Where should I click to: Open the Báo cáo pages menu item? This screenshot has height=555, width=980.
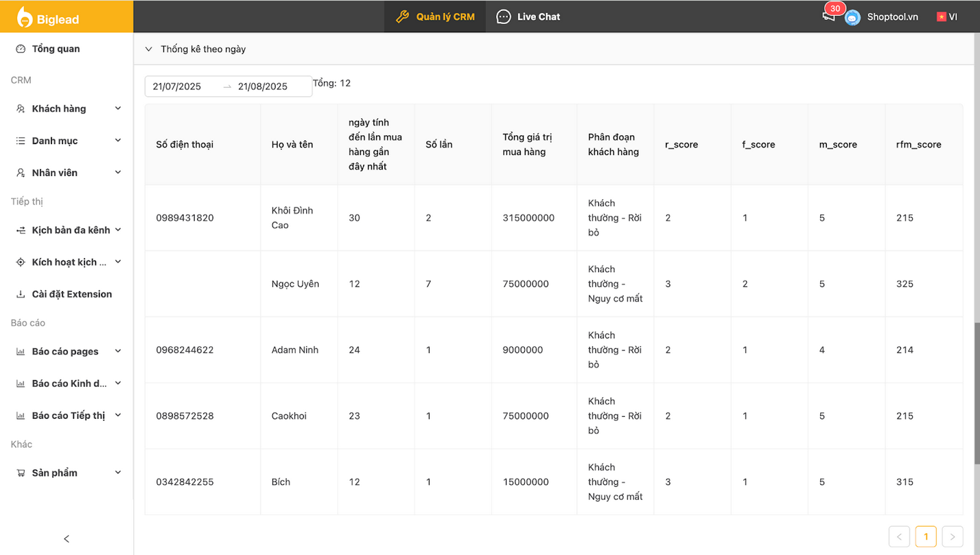pyautogui.click(x=67, y=352)
